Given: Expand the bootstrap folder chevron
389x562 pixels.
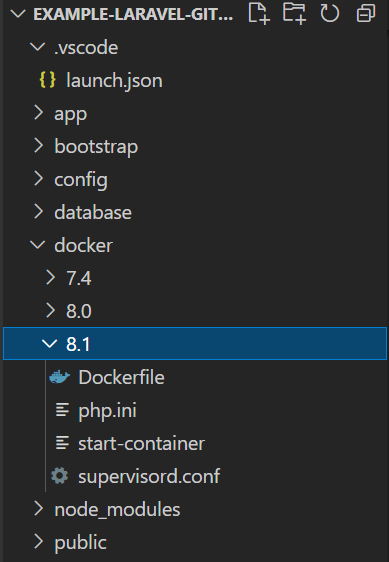Looking at the screenshot, I should [x=38, y=146].
